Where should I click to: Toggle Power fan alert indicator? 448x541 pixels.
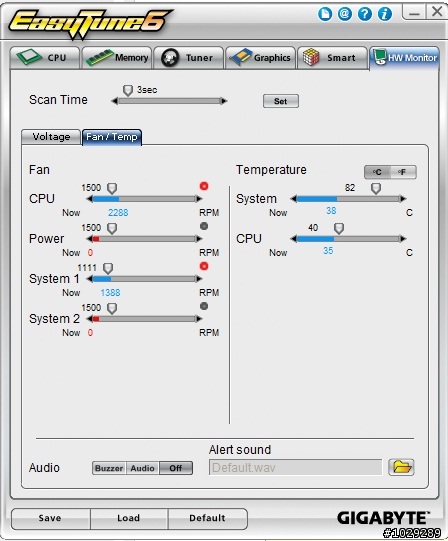[204, 226]
